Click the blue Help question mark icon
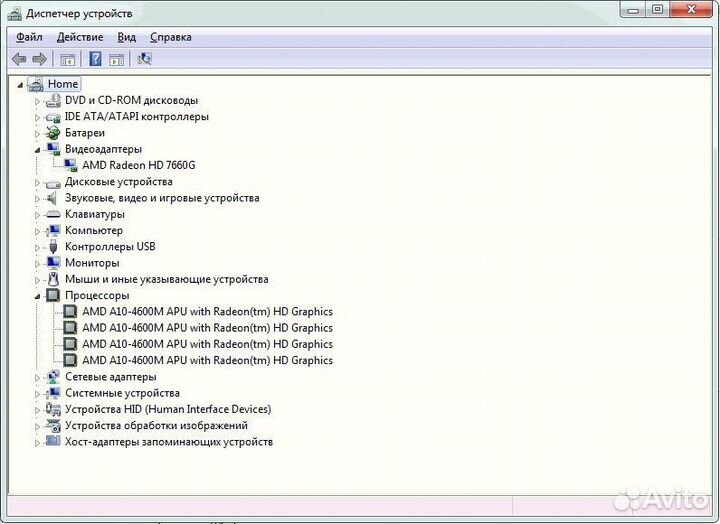 tap(96, 59)
